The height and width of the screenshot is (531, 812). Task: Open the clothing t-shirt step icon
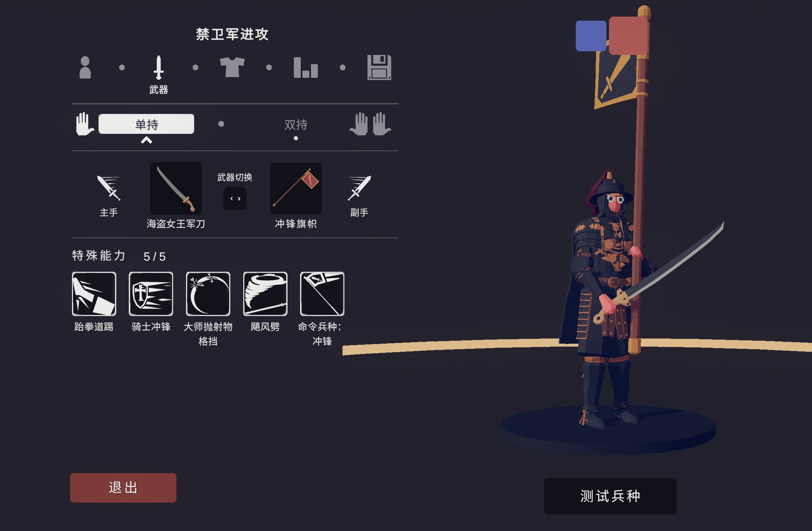tap(232, 67)
